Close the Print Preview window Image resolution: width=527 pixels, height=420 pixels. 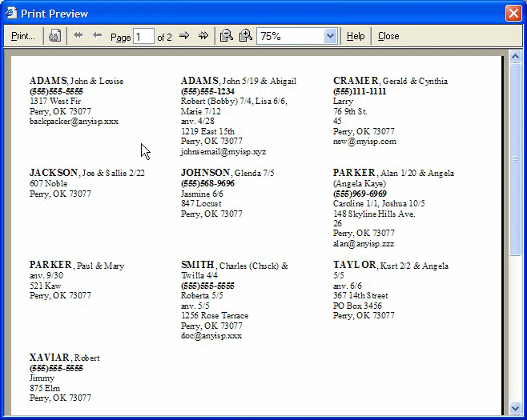point(513,13)
